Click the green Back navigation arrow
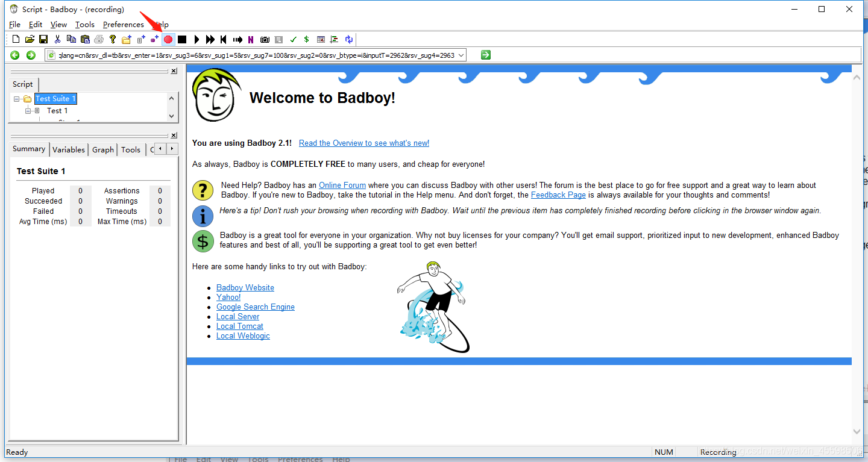Screen dimensions: 868x462 pos(15,55)
